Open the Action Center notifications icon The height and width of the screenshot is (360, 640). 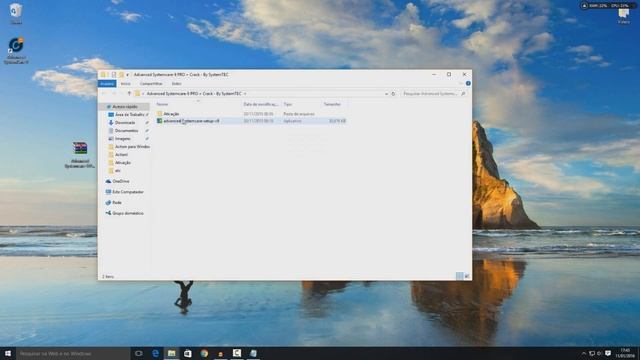click(x=608, y=353)
